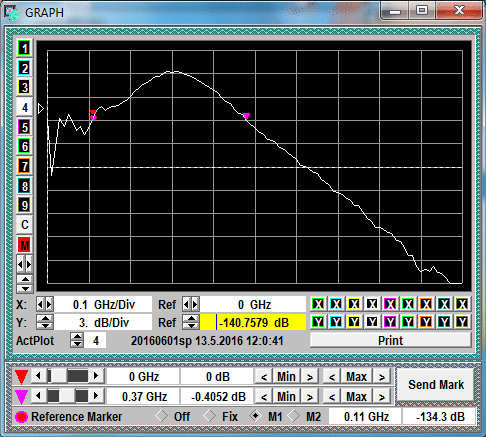Click > after Max in magenta marker row

point(382,397)
